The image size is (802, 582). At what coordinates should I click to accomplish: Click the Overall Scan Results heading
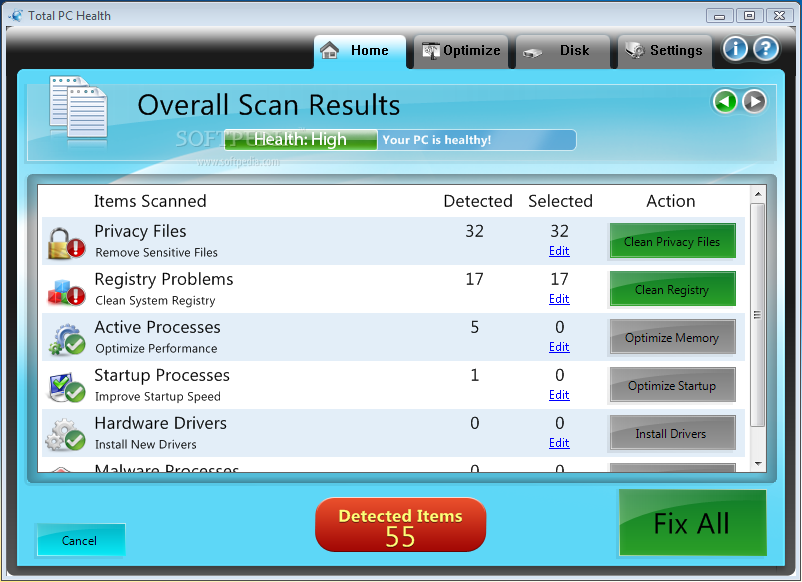pyautogui.click(x=269, y=105)
